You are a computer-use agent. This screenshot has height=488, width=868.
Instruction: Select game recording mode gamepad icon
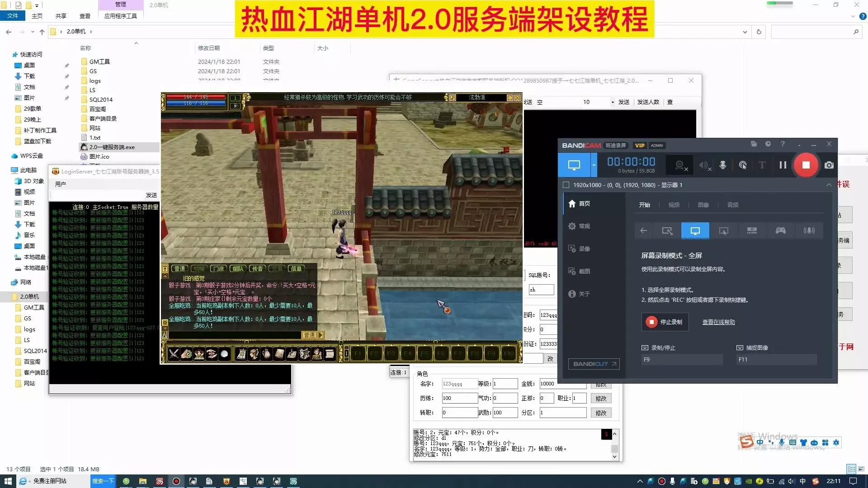780,230
